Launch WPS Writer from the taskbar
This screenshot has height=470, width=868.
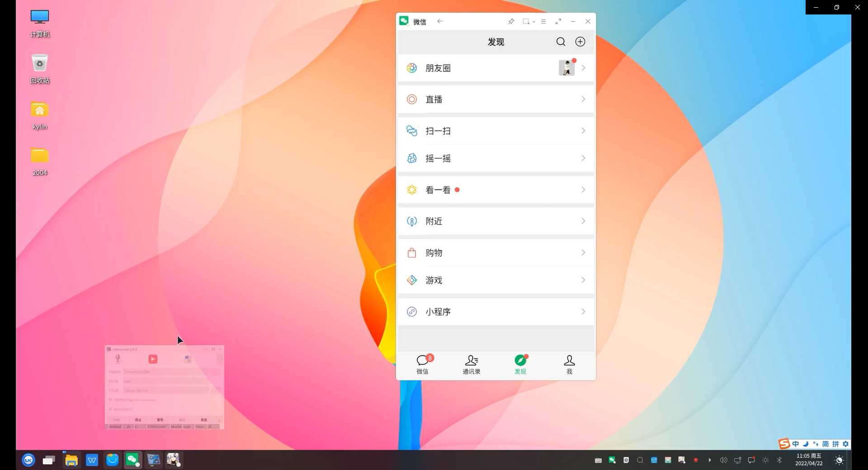click(x=92, y=460)
